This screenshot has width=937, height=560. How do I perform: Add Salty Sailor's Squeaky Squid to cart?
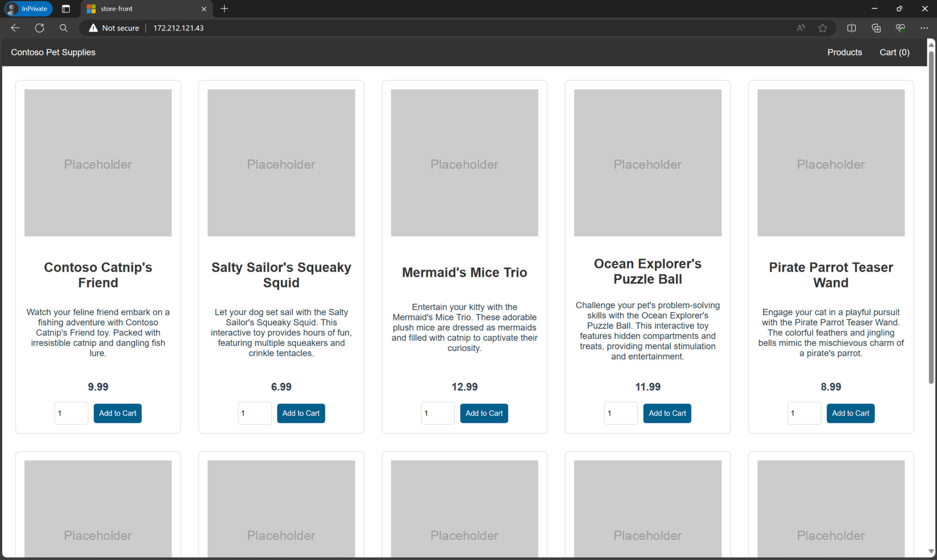[301, 413]
